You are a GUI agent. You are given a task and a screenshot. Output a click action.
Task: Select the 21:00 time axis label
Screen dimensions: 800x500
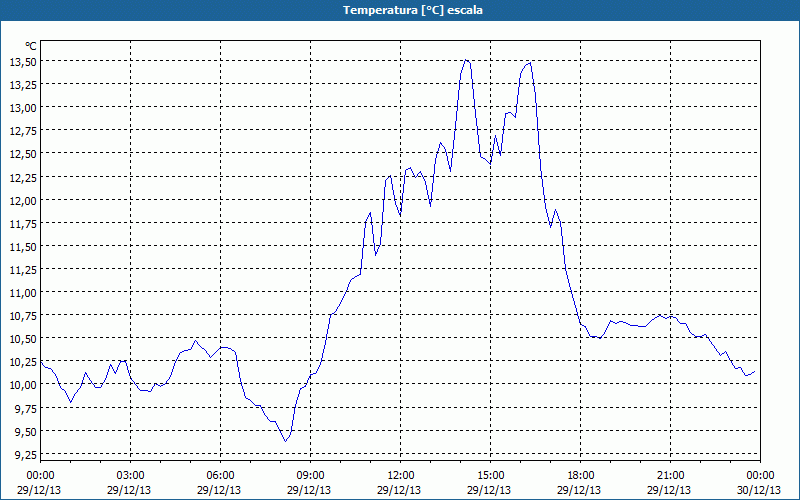click(x=670, y=476)
